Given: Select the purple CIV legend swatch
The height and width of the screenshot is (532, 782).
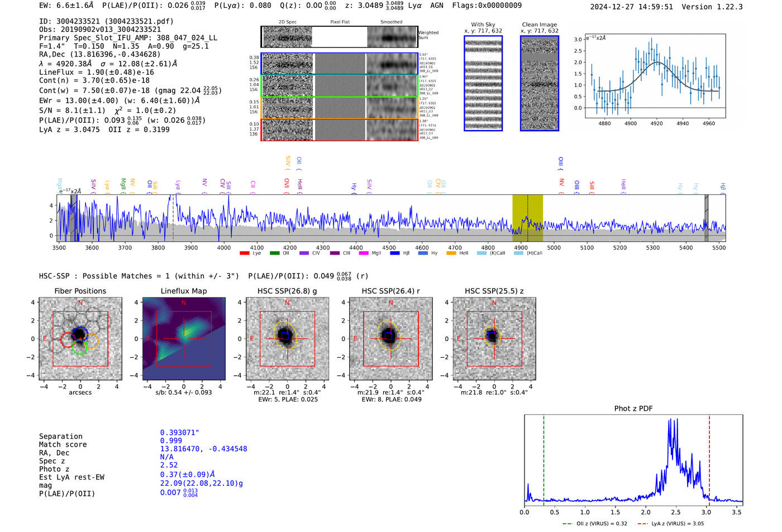Looking at the screenshot, I should 304,253.
